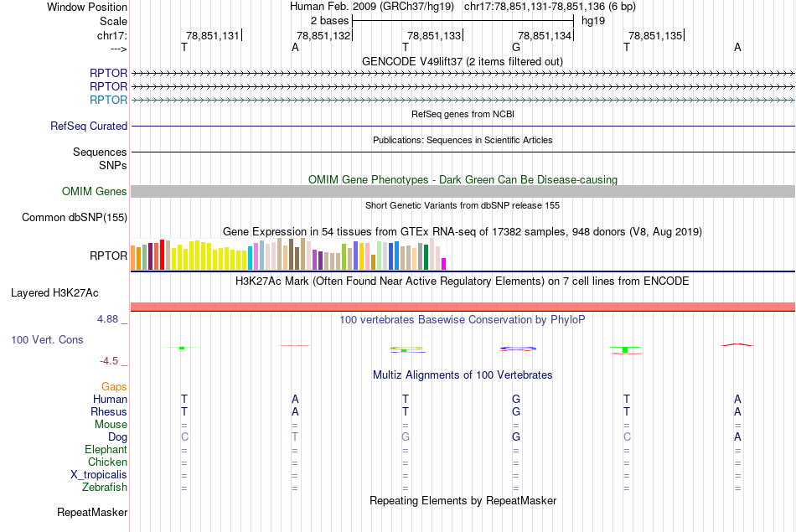This screenshot has height=532, width=796.
Task: Click the chr17:78,851,131-78,851,136 (6 bp) text
Action: pyautogui.click(x=550, y=7)
